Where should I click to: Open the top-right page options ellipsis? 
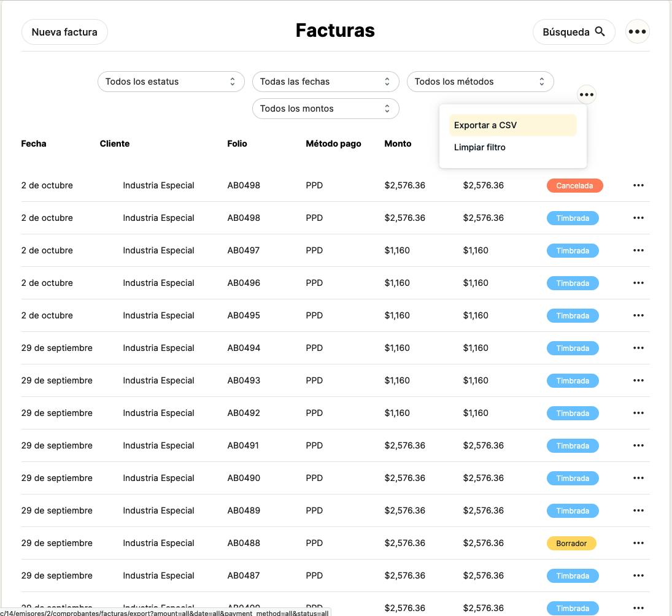click(637, 32)
